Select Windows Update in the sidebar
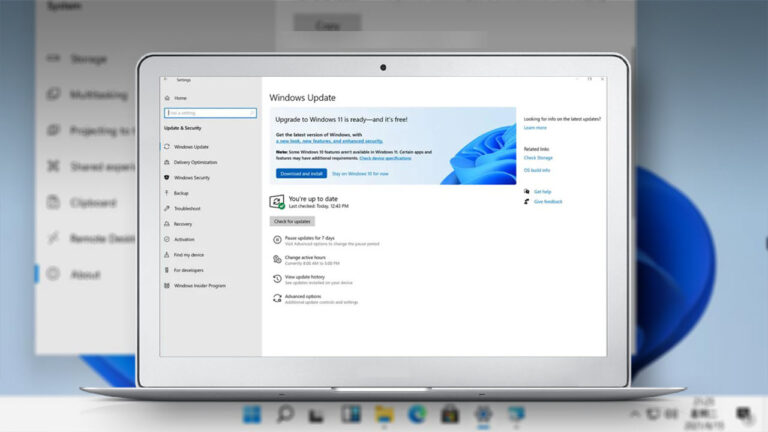 pos(187,146)
